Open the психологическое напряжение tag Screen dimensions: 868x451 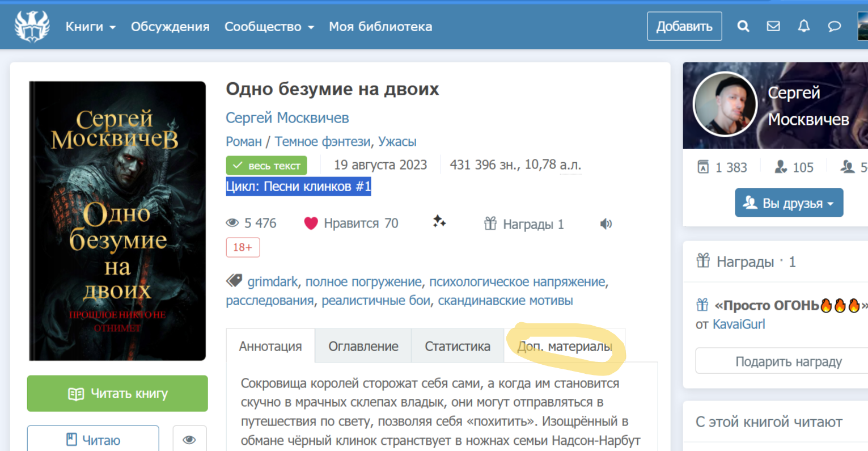pos(517,281)
